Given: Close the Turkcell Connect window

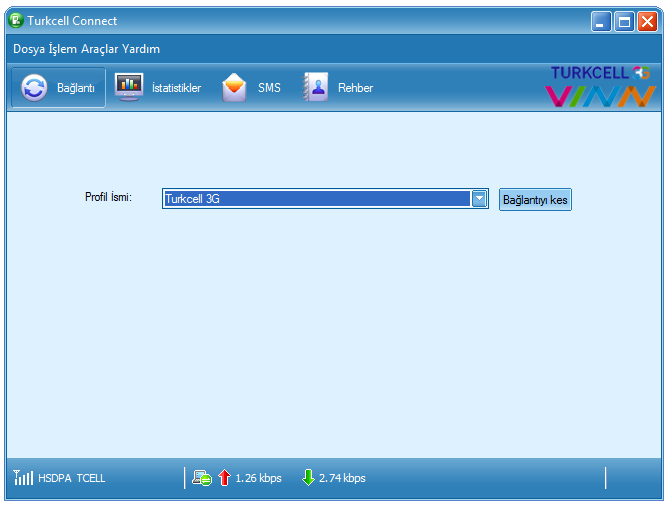Looking at the screenshot, I should 647,21.
